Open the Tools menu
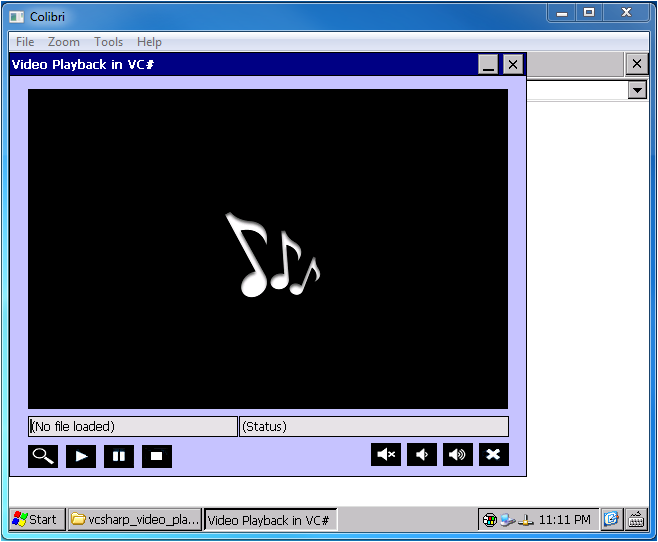 click(x=108, y=42)
